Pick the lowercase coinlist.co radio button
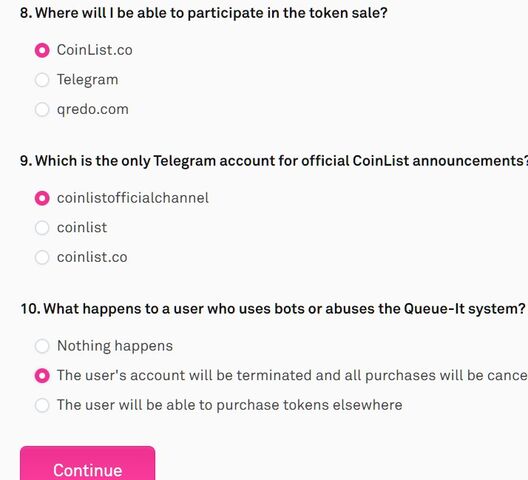 pyautogui.click(x=42, y=257)
